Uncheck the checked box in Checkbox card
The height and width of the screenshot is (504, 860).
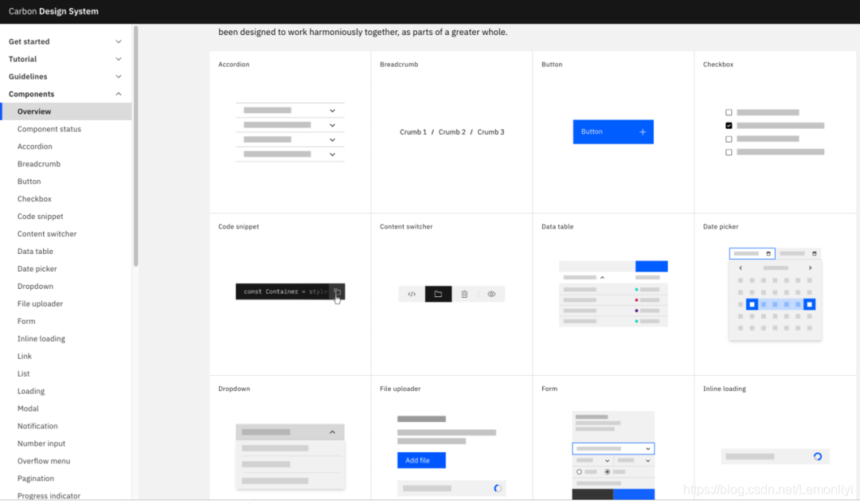(729, 126)
